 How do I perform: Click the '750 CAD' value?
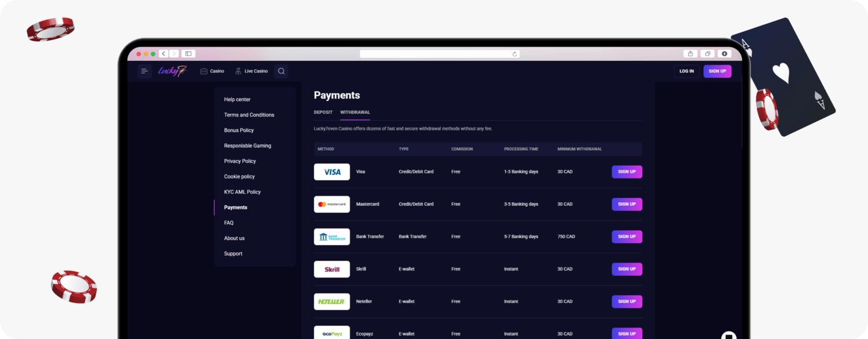click(x=567, y=237)
